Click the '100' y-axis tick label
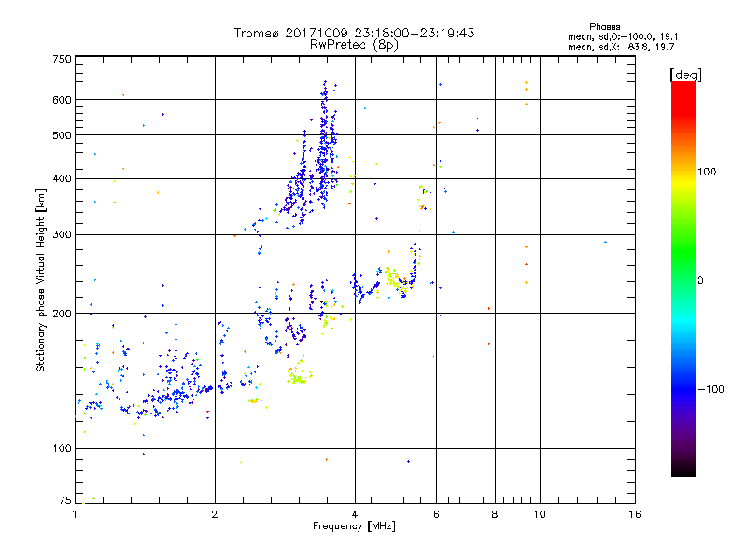This screenshot has height=560, width=747. point(62,449)
